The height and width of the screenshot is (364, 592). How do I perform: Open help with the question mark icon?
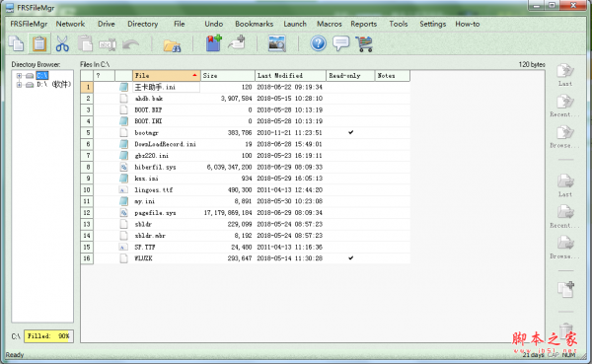pos(319,43)
